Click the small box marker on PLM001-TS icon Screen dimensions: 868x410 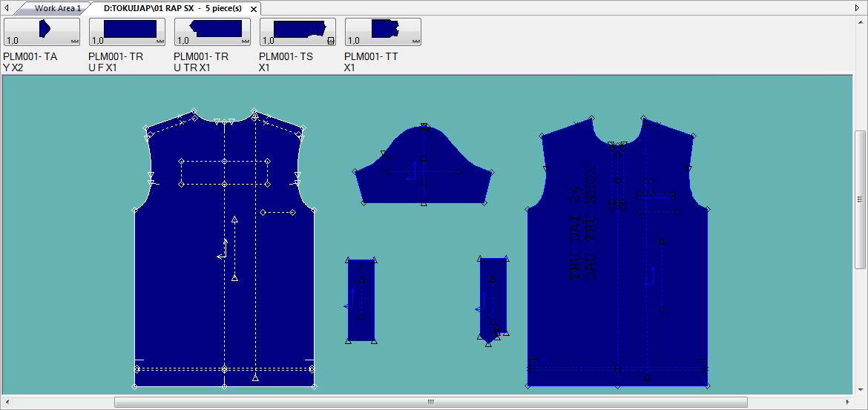tap(330, 42)
